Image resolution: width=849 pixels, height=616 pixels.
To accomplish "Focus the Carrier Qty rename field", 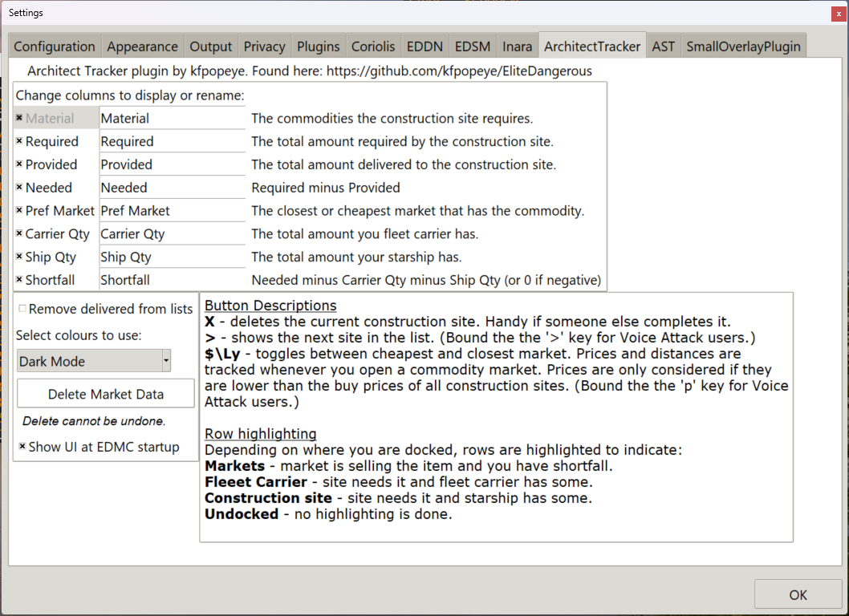I will (x=173, y=234).
